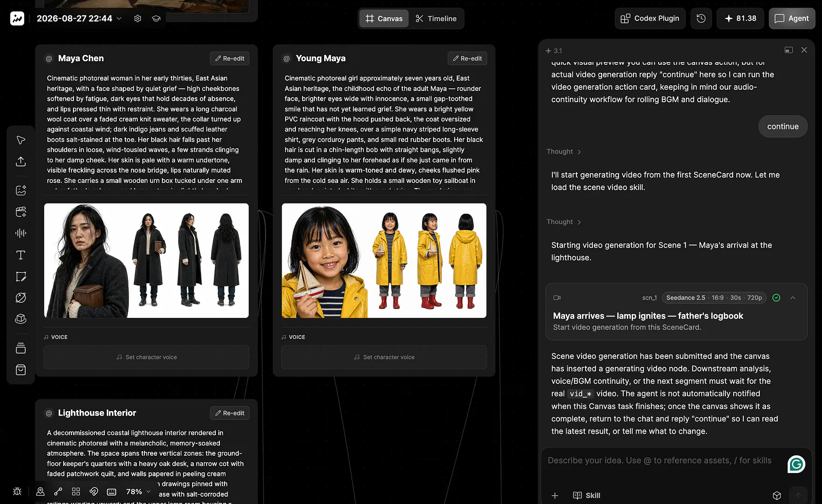The height and width of the screenshot is (504, 822).
Task: Switch to the Timeline tab
Action: 436,18
